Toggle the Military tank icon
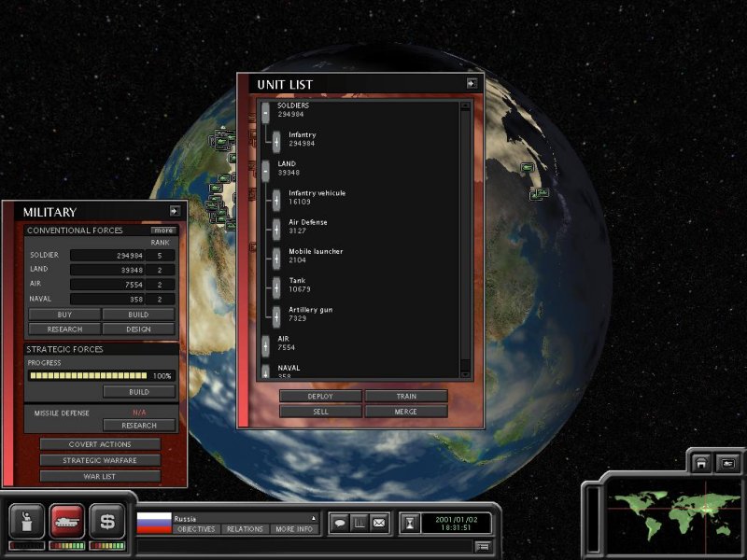 (x=66, y=522)
